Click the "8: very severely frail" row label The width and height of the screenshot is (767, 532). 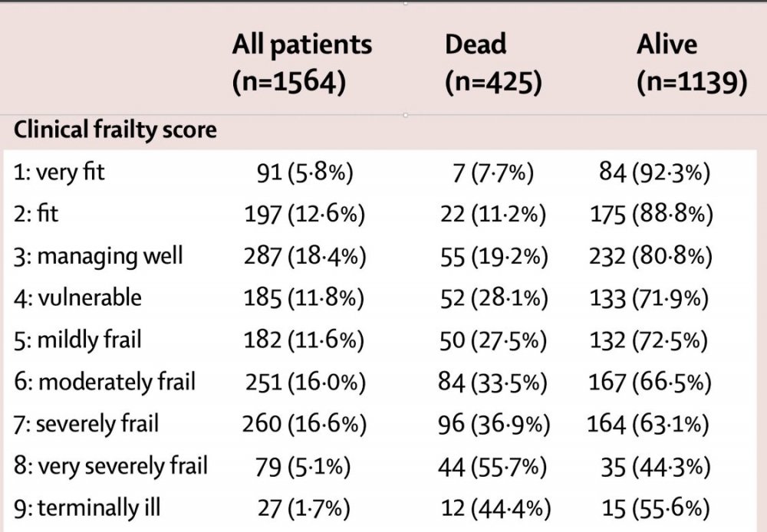110,465
